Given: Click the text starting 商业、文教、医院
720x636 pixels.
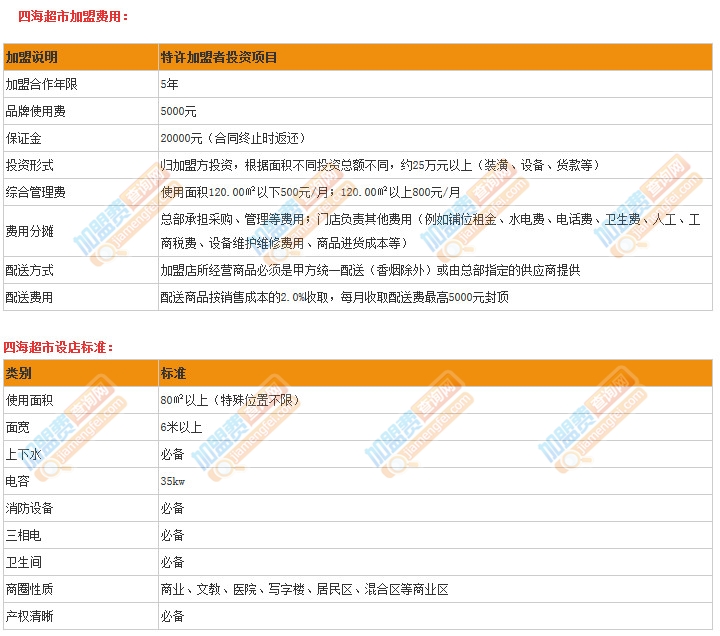Looking at the screenshot, I should (x=304, y=590).
